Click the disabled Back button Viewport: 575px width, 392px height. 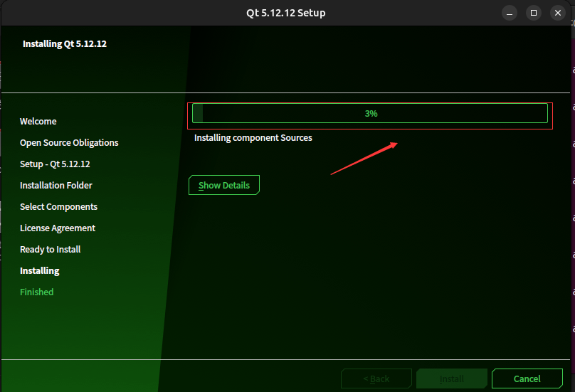pyautogui.click(x=376, y=378)
